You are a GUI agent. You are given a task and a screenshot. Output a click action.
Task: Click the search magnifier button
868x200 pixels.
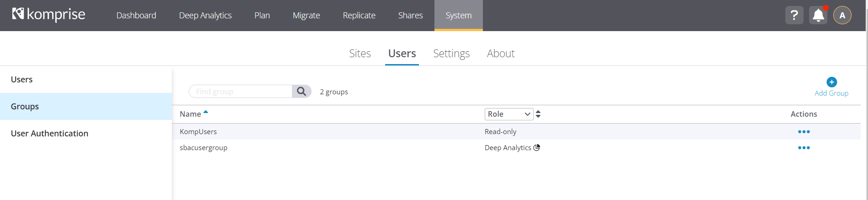[x=302, y=92]
